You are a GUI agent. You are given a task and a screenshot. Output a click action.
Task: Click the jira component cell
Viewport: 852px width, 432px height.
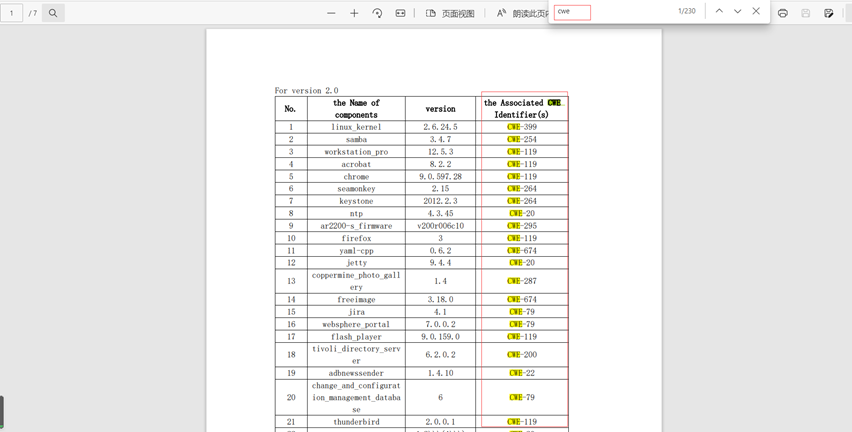coord(356,312)
